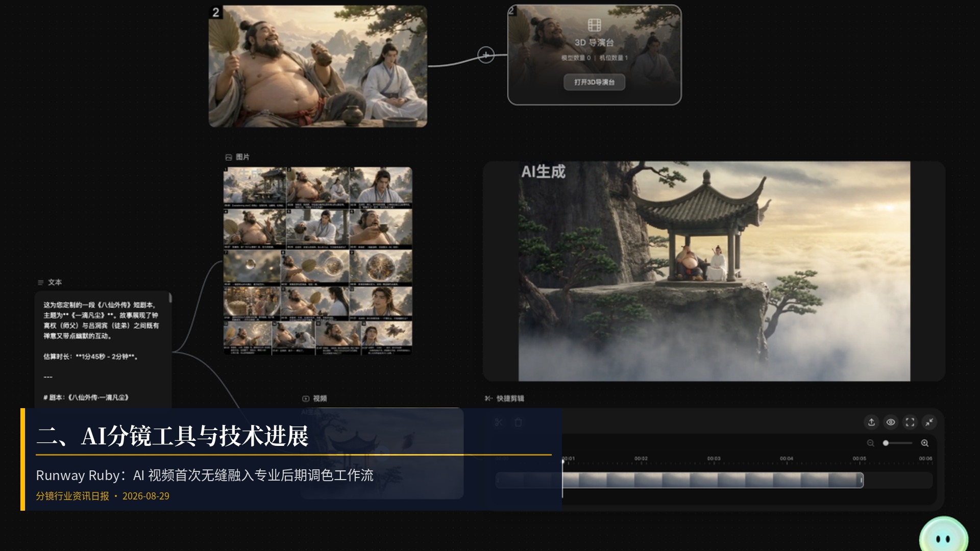
Task: Click the 3D 导演台 film-grid icon
Action: (594, 25)
